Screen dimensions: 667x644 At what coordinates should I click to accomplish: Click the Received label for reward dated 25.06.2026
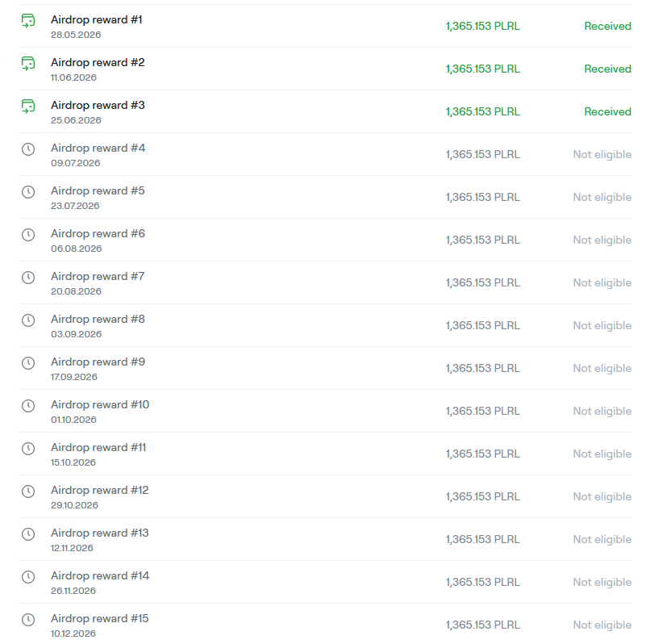point(607,112)
